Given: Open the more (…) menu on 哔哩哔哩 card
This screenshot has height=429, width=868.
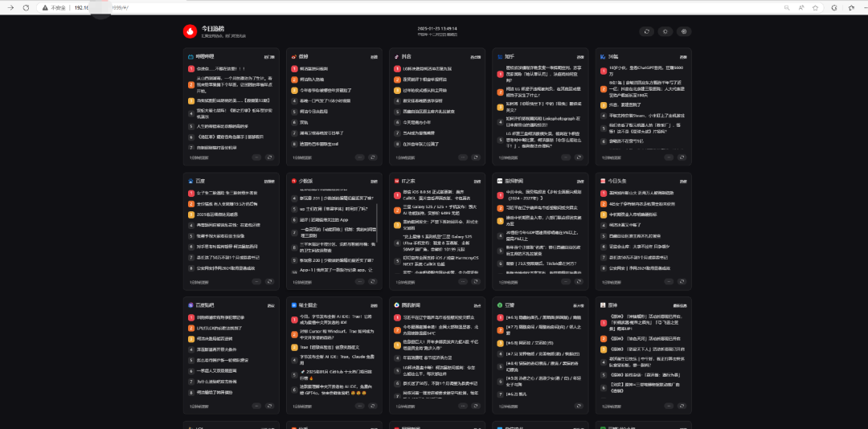Looking at the screenshot, I should coord(257,157).
